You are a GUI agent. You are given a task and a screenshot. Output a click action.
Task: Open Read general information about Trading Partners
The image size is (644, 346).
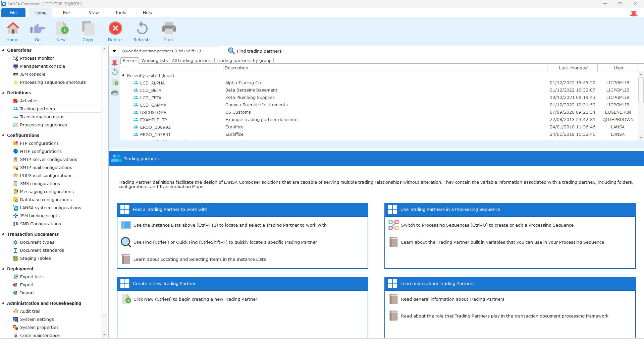[x=452, y=299]
